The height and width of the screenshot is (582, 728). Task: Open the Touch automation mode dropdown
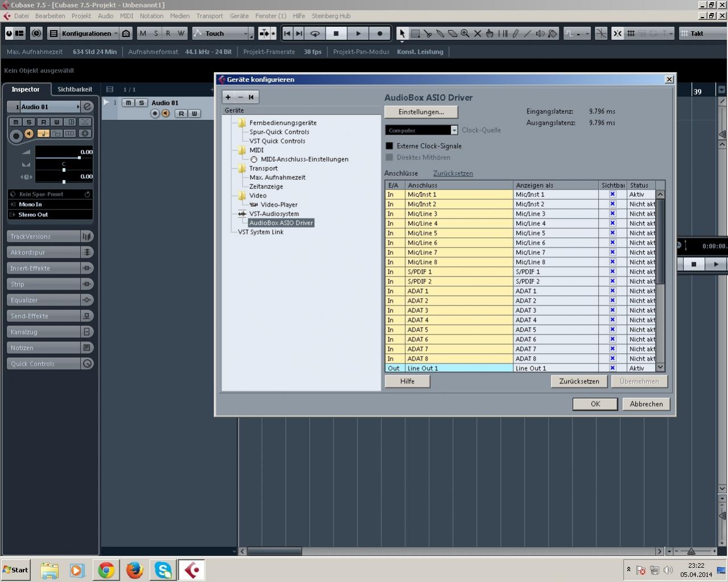(221, 34)
